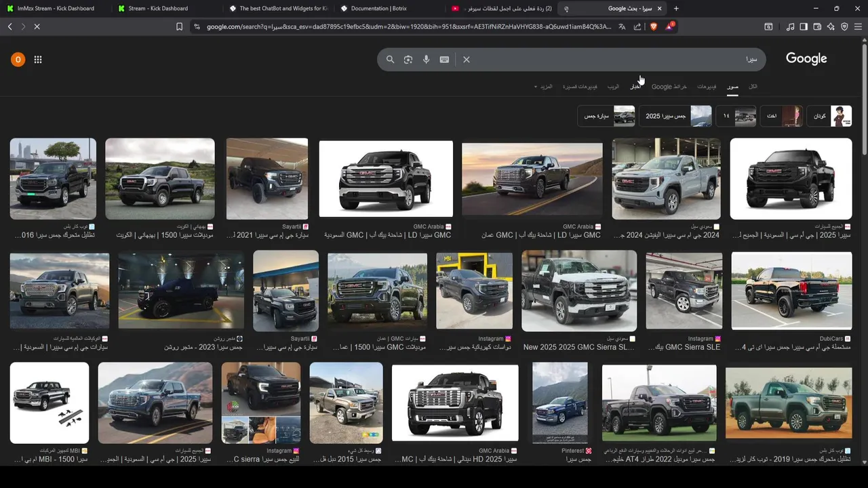
Task: Select the اخت filter chip
Action: coord(781,116)
